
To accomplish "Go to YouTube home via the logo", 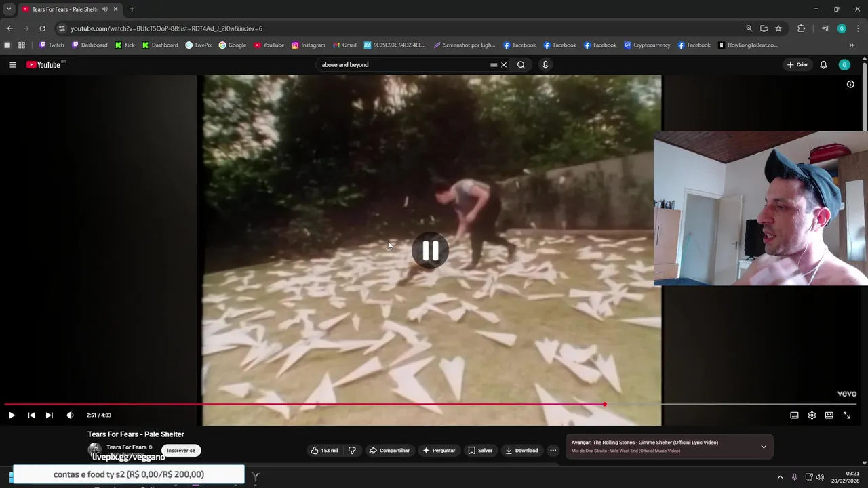I will pyautogui.click(x=43, y=65).
